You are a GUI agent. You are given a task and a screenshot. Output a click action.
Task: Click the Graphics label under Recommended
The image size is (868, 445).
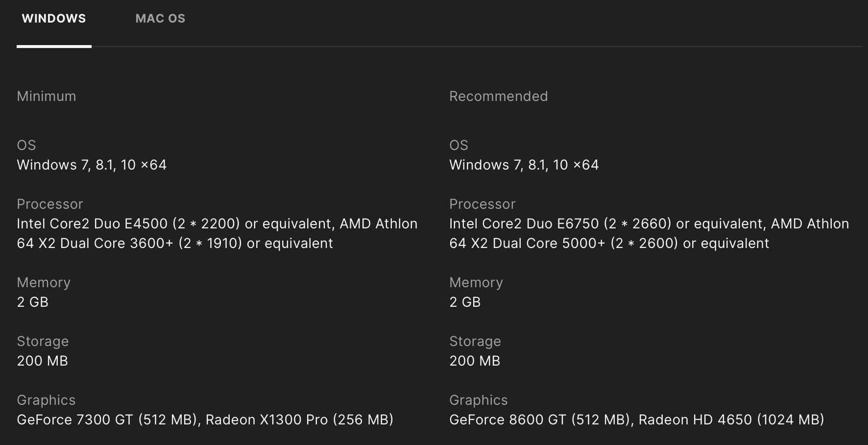478,400
